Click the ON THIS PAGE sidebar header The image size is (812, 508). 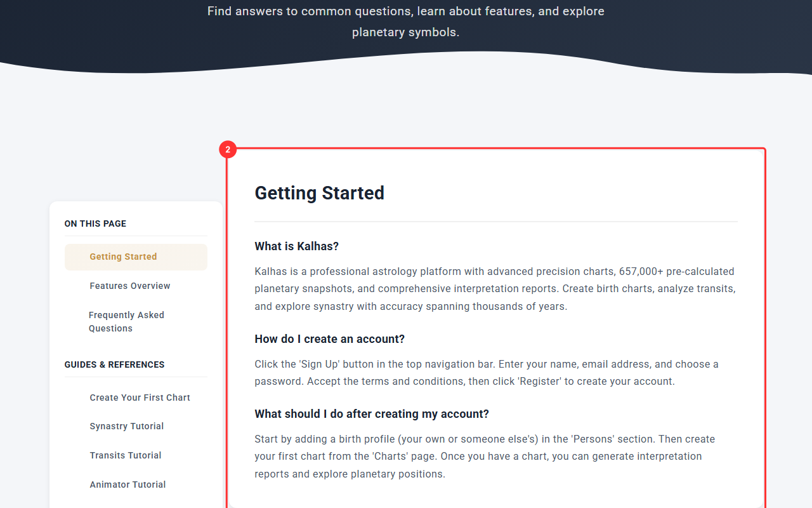pos(95,224)
